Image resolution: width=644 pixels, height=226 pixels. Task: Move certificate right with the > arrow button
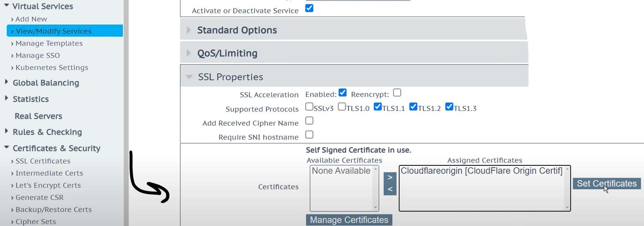coord(390,177)
